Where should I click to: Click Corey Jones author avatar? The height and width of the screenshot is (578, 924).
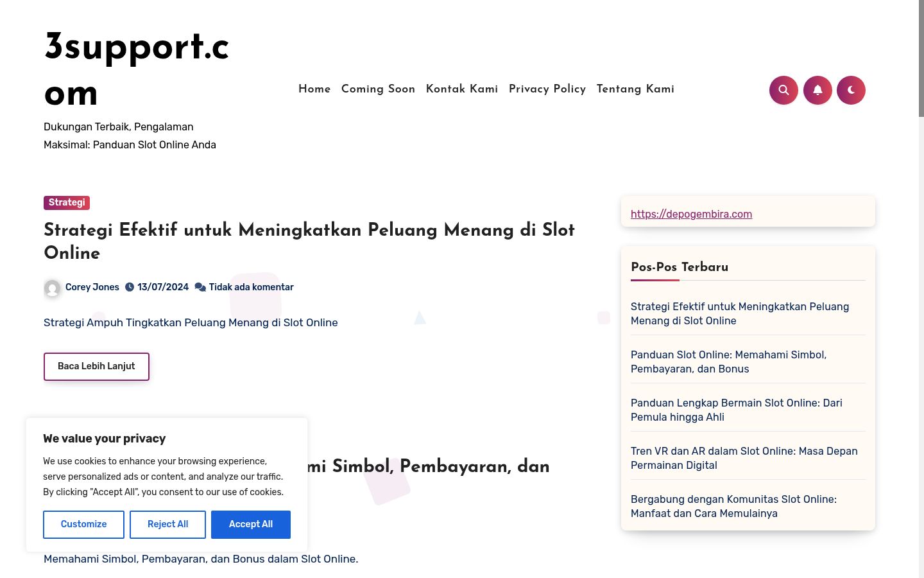click(x=53, y=288)
